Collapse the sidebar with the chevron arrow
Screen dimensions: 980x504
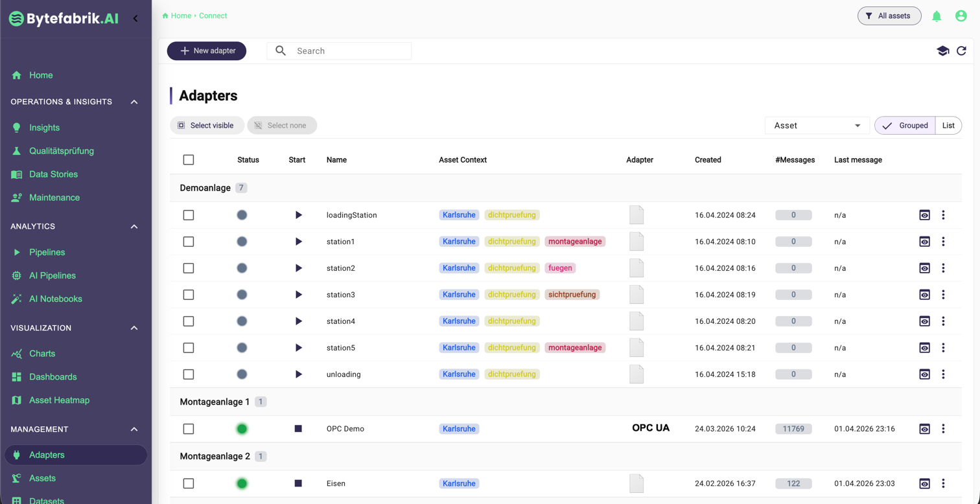pyautogui.click(x=135, y=18)
